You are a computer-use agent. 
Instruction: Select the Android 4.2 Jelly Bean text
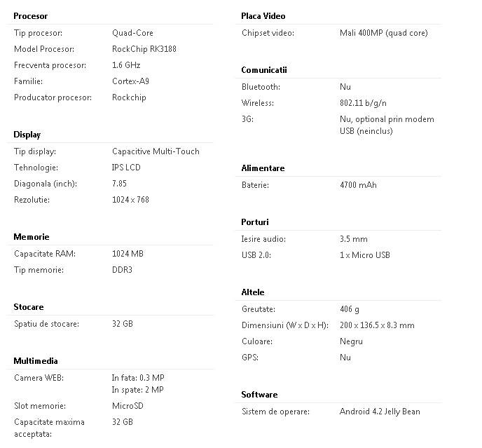tap(380, 412)
